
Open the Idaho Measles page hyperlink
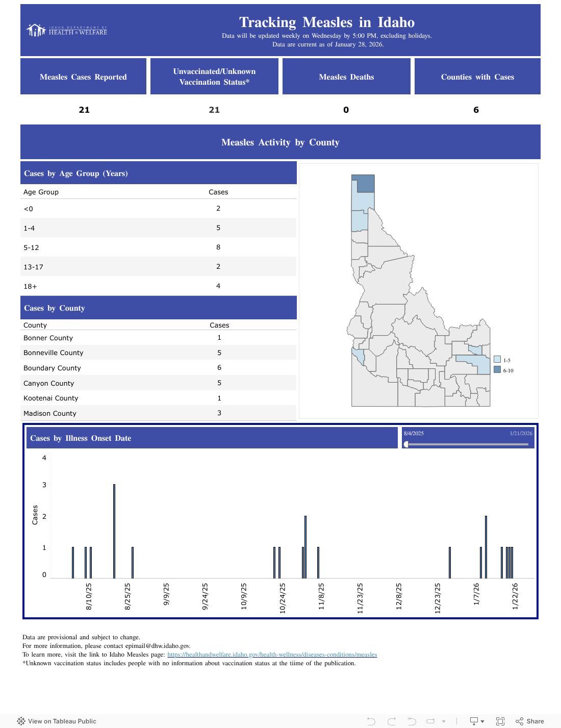click(272, 654)
